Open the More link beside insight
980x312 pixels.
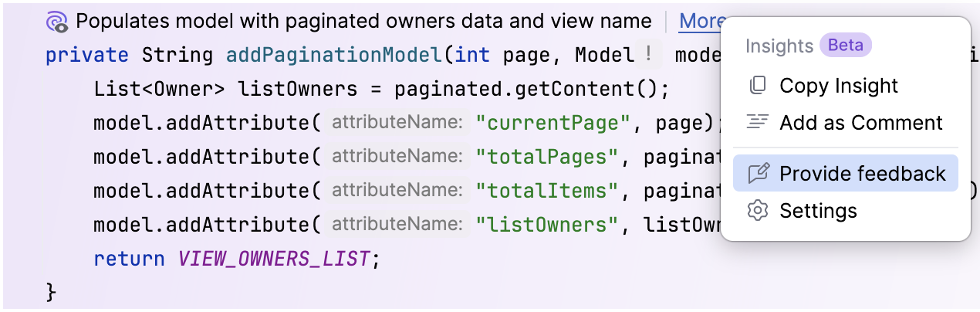[x=702, y=22]
